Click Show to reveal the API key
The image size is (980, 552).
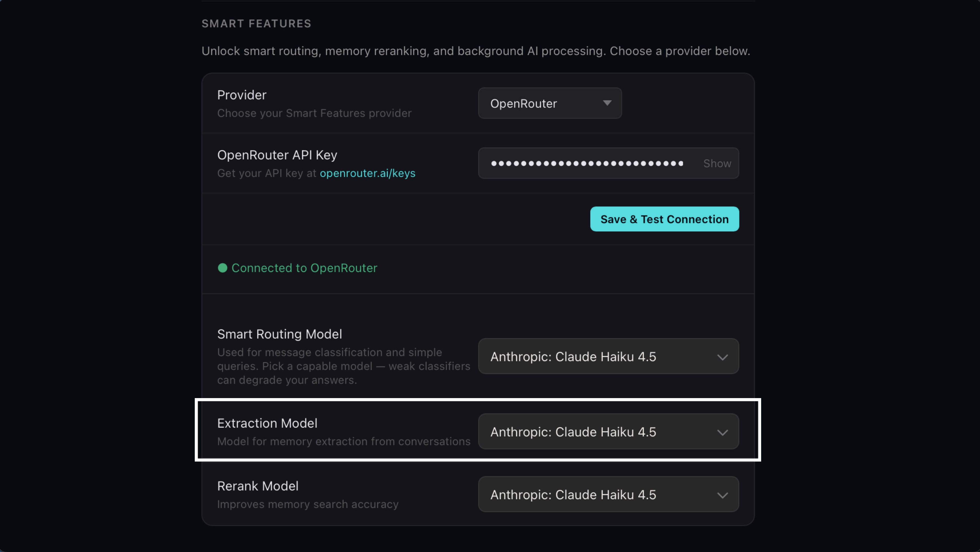coord(717,163)
